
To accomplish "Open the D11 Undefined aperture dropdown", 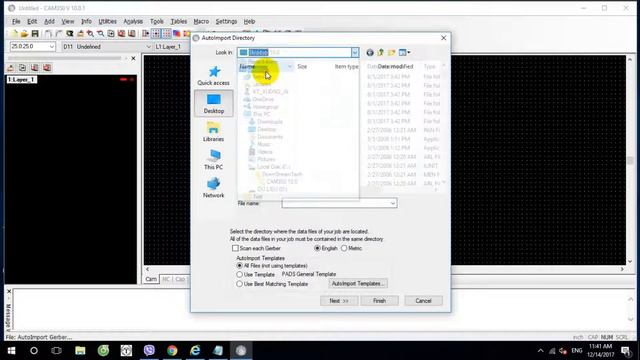I will [148, 47].
